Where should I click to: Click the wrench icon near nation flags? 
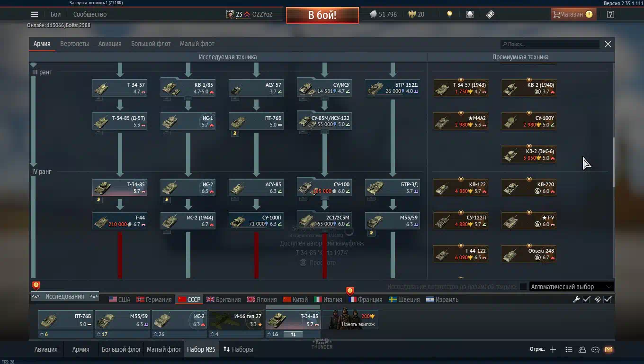576,299
